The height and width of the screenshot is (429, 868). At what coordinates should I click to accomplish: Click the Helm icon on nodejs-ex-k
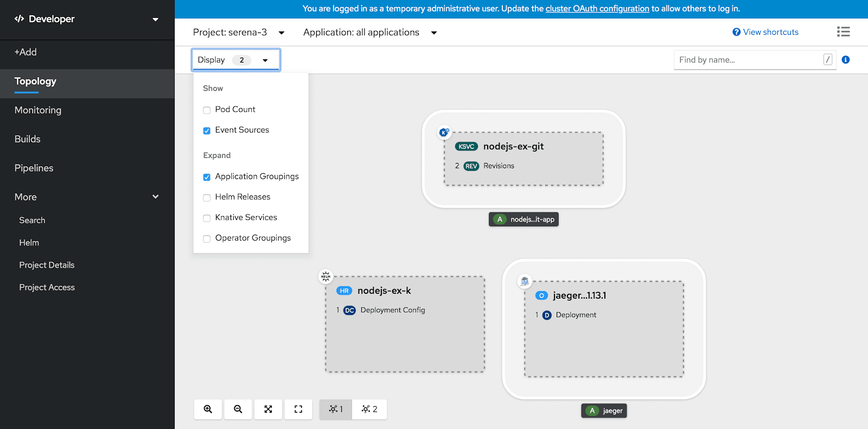coord(325,276)
